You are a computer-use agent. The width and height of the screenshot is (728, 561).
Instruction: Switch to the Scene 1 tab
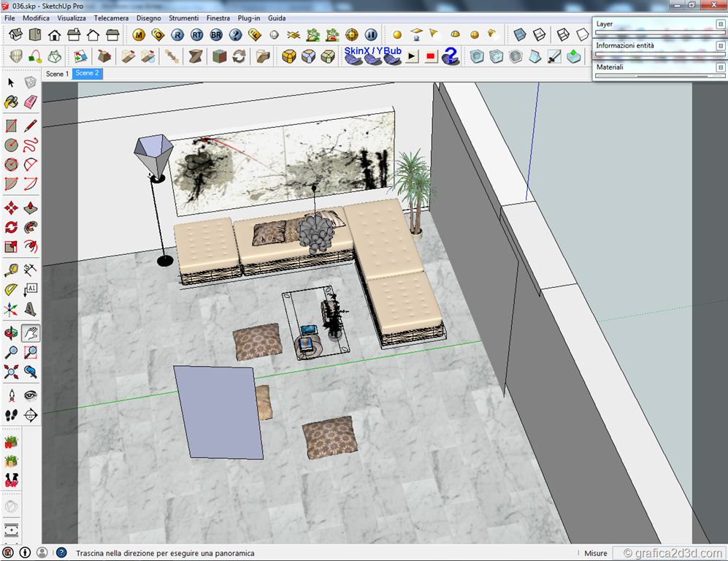pyautogui.click(x=57, y=74)
